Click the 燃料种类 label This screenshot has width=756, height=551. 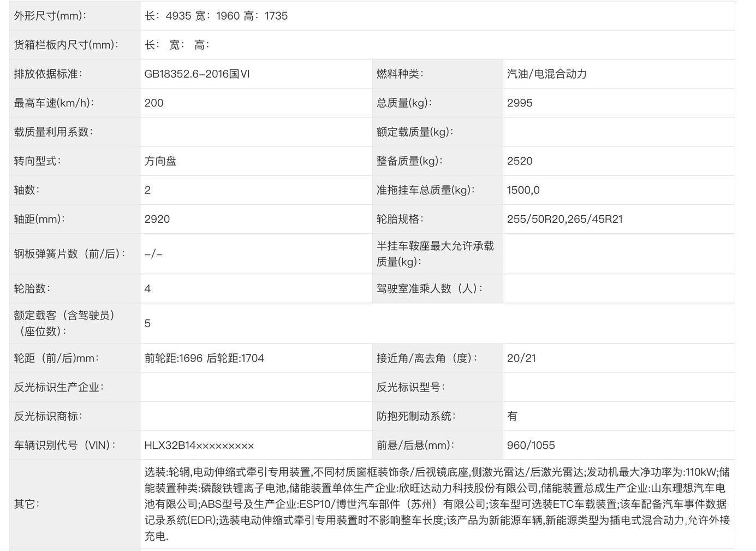400,74
